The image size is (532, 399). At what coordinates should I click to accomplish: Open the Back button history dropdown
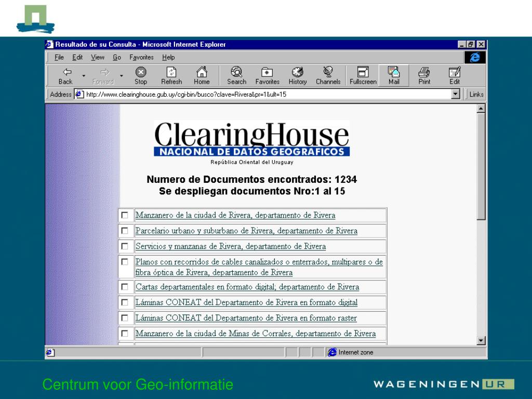tap(84, 76)
